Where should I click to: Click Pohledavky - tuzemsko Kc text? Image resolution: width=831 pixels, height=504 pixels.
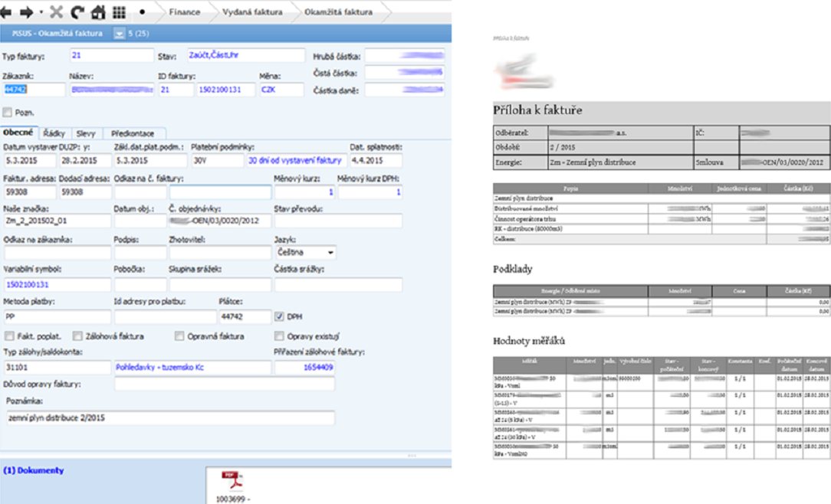coord(159,367)
